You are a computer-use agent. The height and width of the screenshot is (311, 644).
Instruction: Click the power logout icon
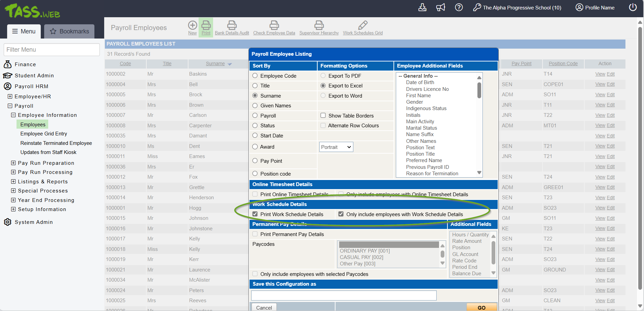(x=633, y=7)
